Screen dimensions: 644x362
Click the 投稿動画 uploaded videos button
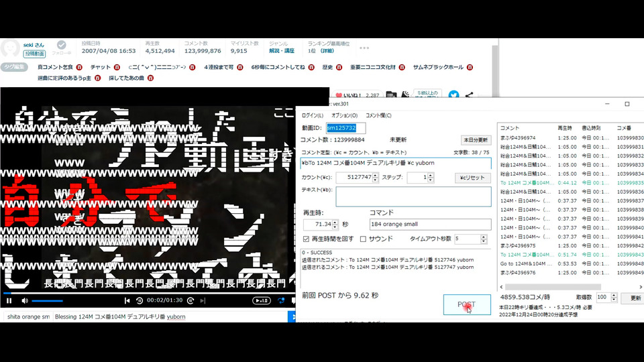pyautogui.click(x=34, y=54)
